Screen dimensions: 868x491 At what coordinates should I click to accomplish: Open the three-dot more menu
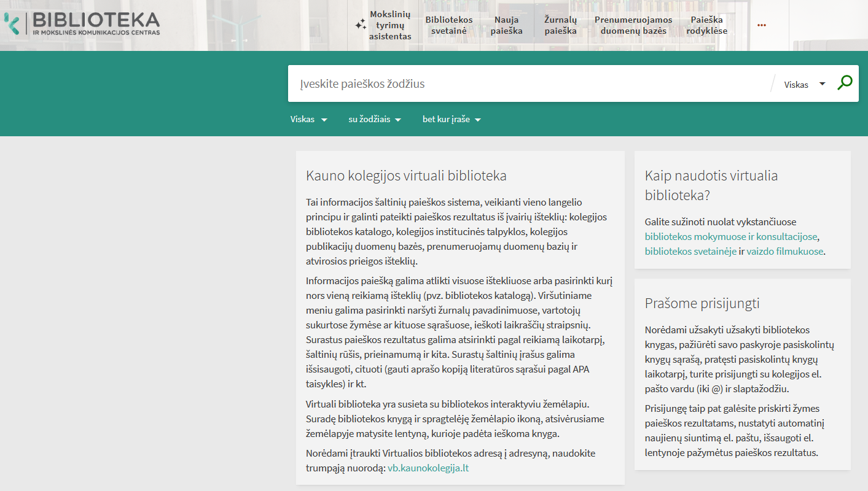(762, 25)
